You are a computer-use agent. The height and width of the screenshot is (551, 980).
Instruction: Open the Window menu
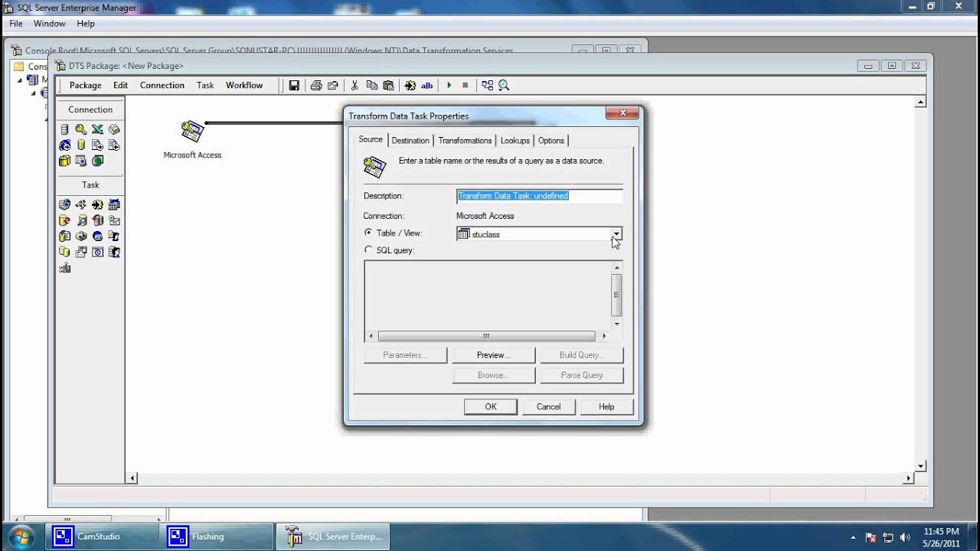click(49, 24)
